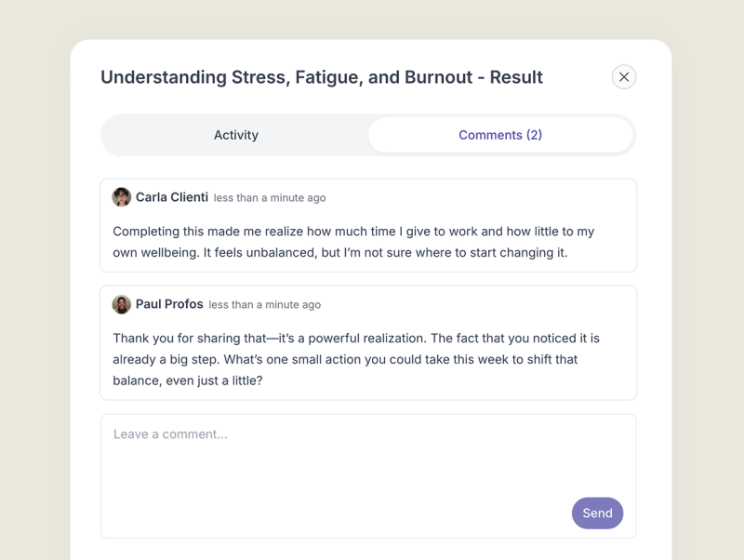The width and height of the screenshot is (744, 560).
Task: Select the Comments (2) tab
Action: (500, 135)
